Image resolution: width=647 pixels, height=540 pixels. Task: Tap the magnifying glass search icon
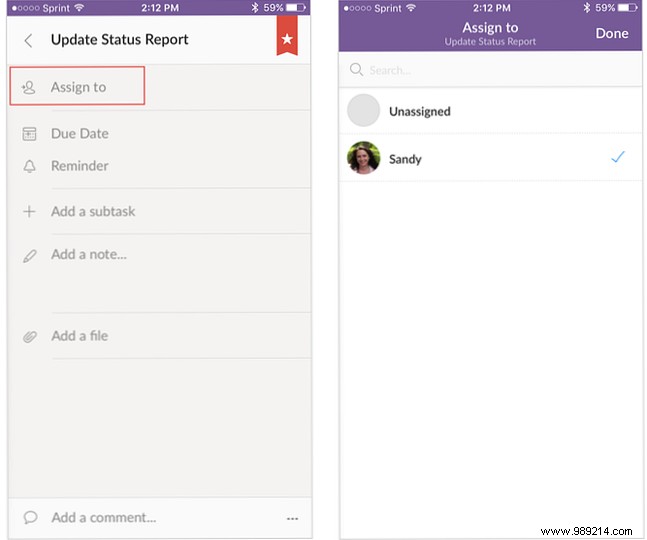(x=356, y=70)
